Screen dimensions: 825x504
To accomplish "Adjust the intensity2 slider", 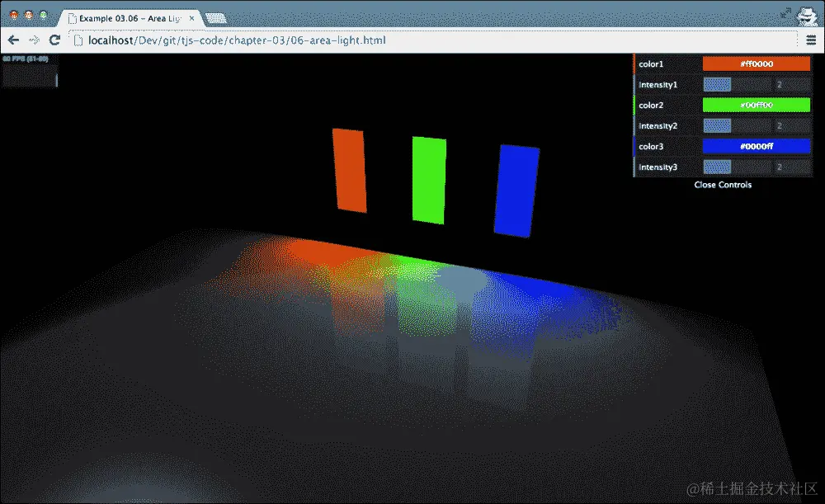I will tap(737, 125).
